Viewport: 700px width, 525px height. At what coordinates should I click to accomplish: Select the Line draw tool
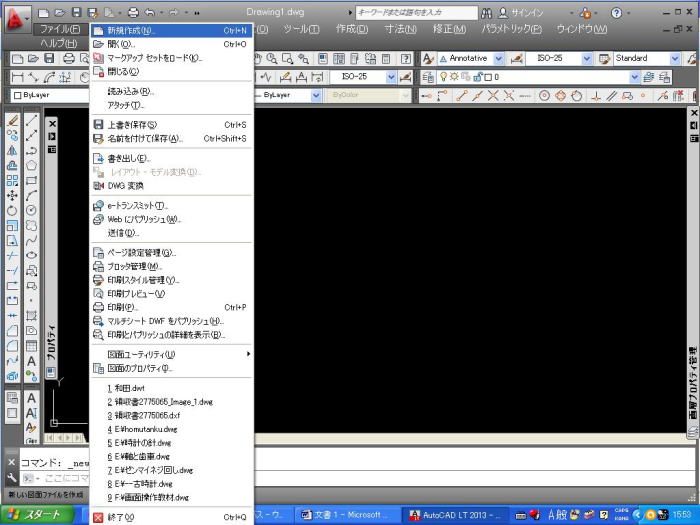click(x=31, y=121)
